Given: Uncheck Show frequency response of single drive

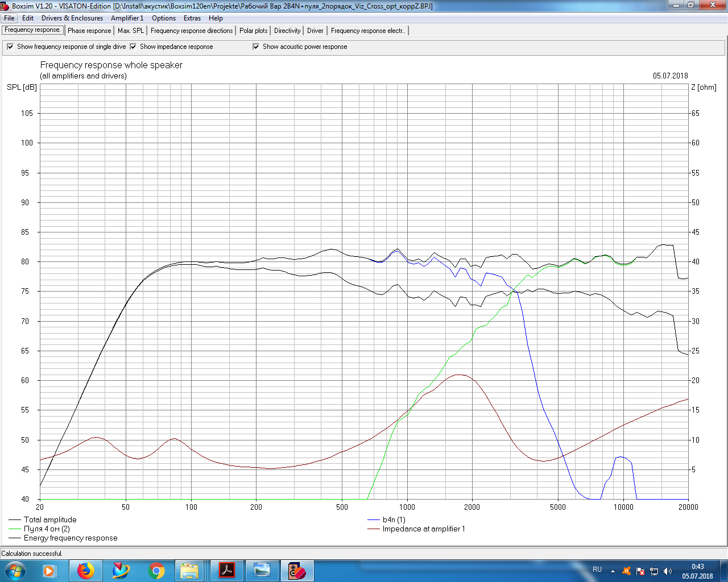Looking at the screenshot, I should click(x=10, y=47).
